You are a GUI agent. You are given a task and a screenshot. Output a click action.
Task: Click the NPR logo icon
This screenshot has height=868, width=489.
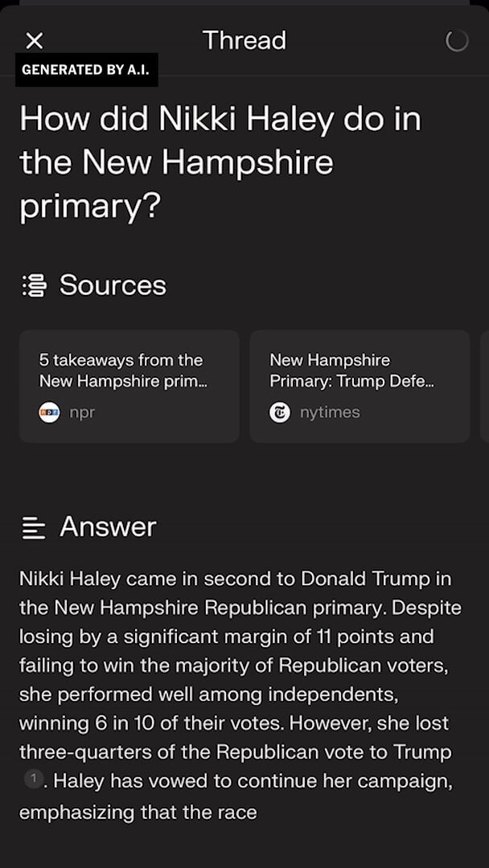49,412
